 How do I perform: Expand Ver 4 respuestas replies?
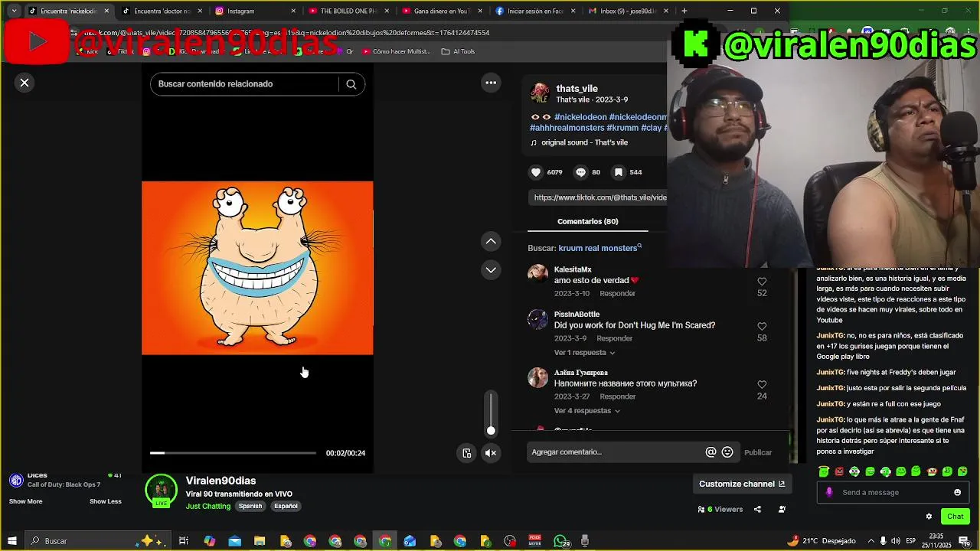click(x=587, y=411)
